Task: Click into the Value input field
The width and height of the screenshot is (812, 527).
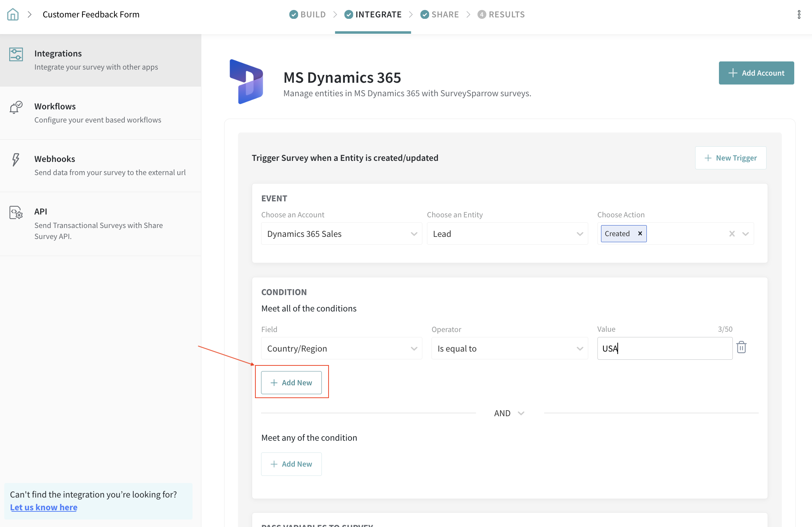Action: coord(665,348)
